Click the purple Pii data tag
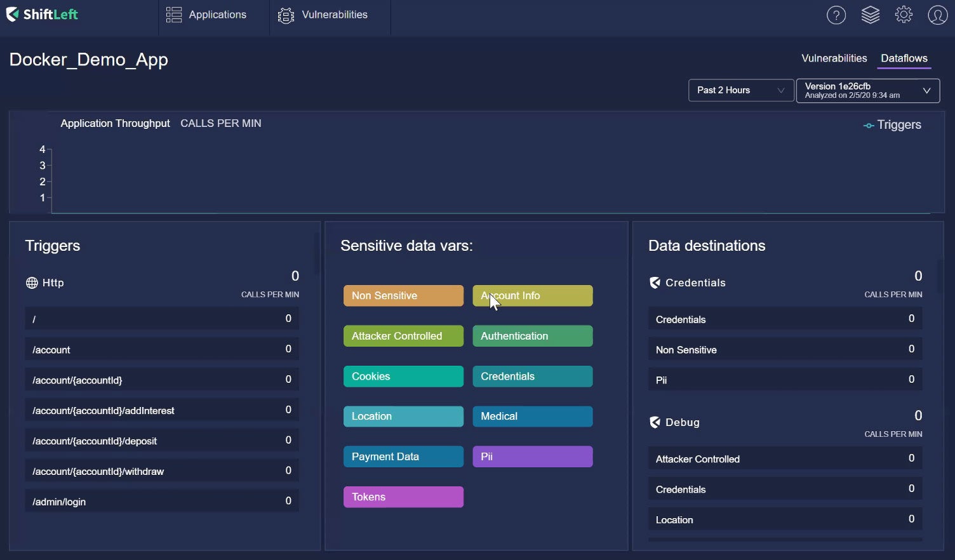The height and width of the screenshot is (560, 955). [x=533, y=457]
